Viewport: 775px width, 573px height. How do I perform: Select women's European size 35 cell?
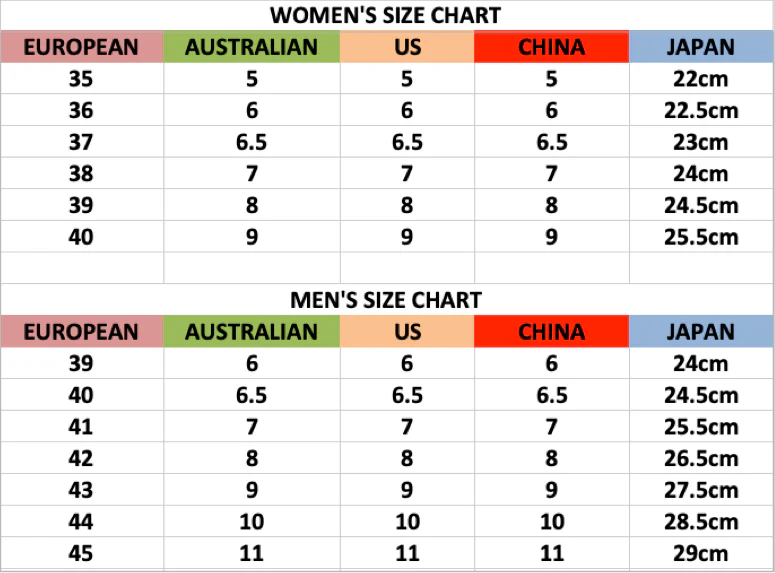click(82, 79)
